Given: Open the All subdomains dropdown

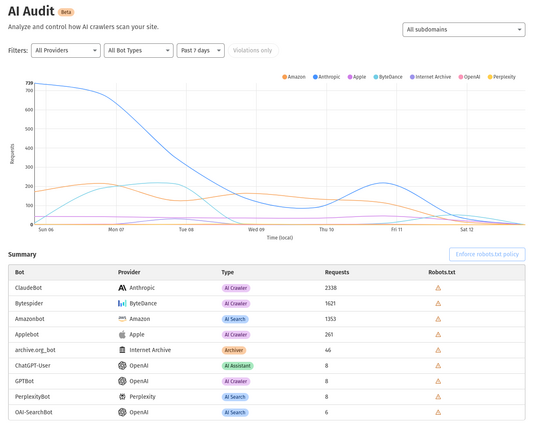Looking at the screenshot, I should tap(464, 30).
